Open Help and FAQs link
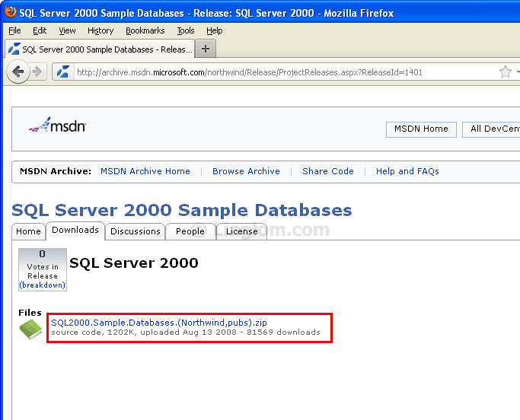Image resolution: width=520 pixels, height=420 pixels. (x=407, y=171)
